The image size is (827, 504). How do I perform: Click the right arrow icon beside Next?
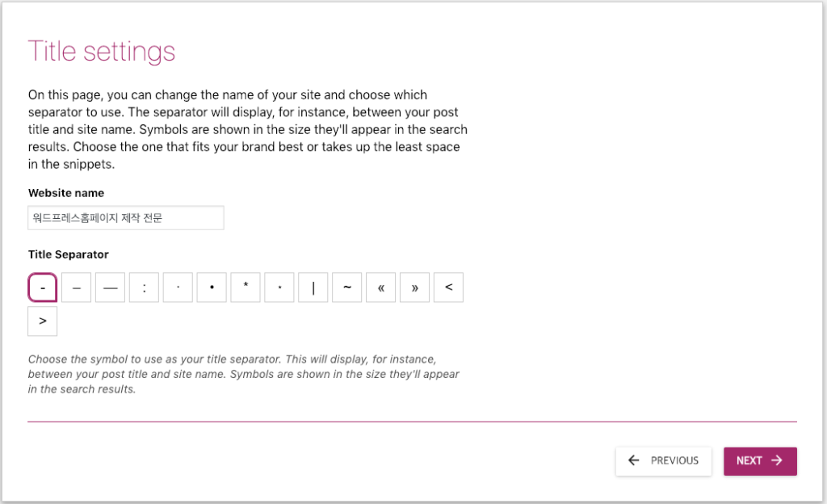coord(777,460)
